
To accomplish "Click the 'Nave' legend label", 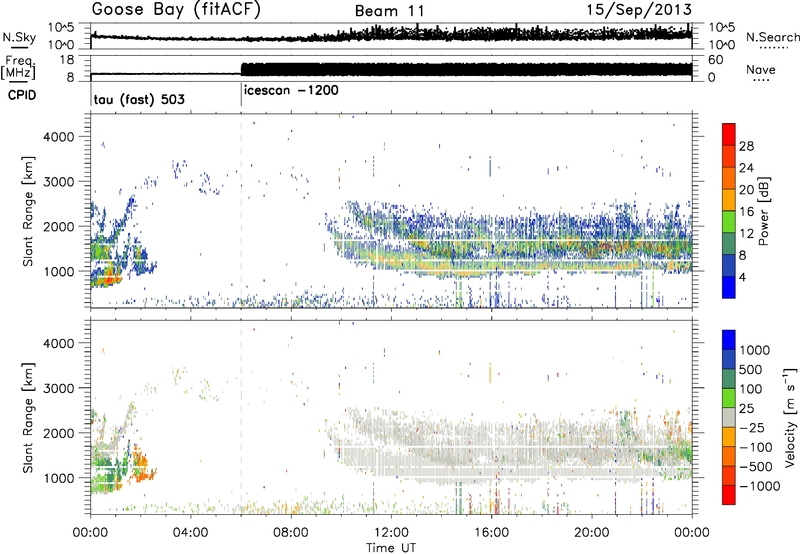I will [x=761, y=69].
